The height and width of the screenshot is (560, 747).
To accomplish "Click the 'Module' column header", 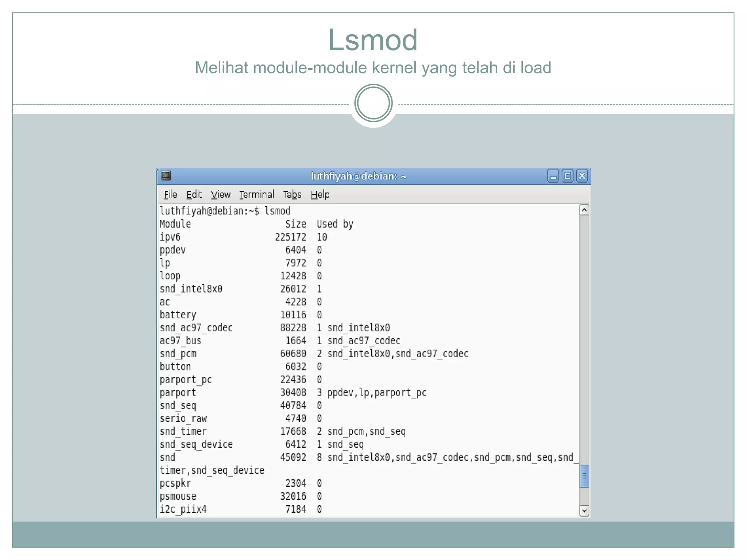I will [175, 224].
